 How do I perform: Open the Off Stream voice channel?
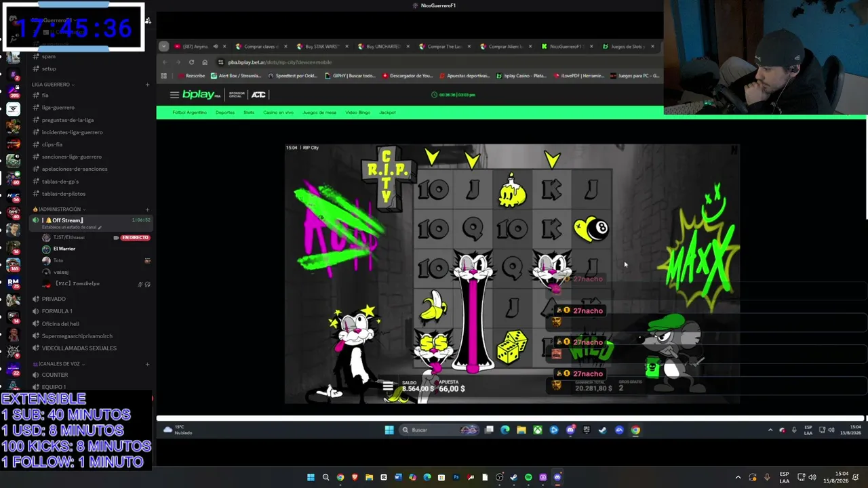tap(92, 222)
